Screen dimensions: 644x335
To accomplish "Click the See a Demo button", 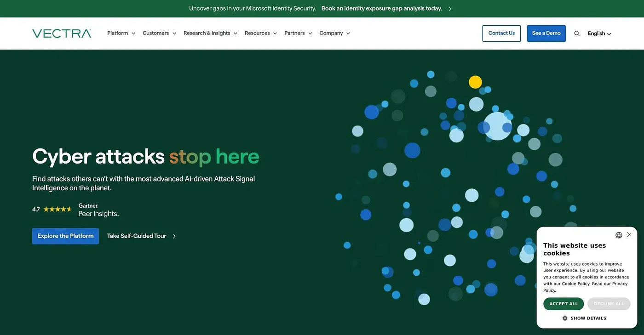I will coord(546,34).
